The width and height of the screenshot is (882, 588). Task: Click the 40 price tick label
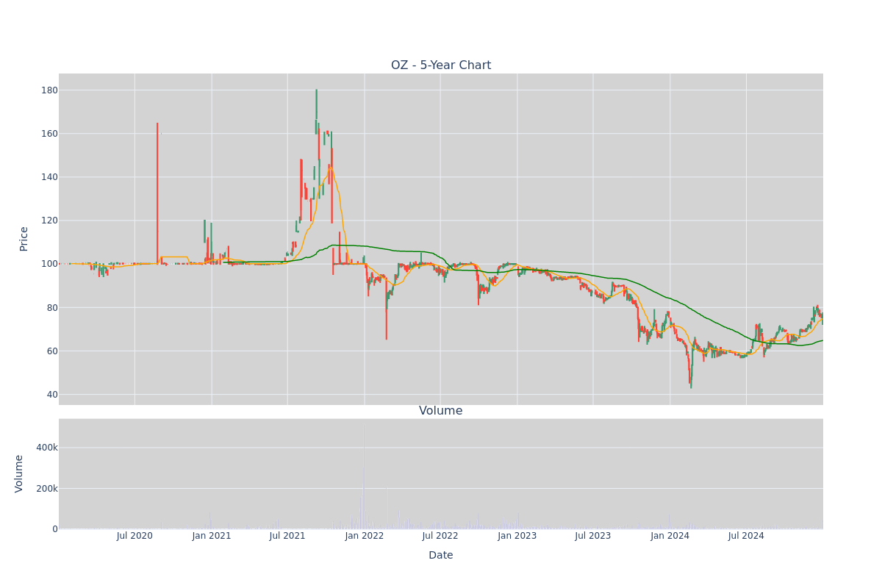click(x=53, y=395)
